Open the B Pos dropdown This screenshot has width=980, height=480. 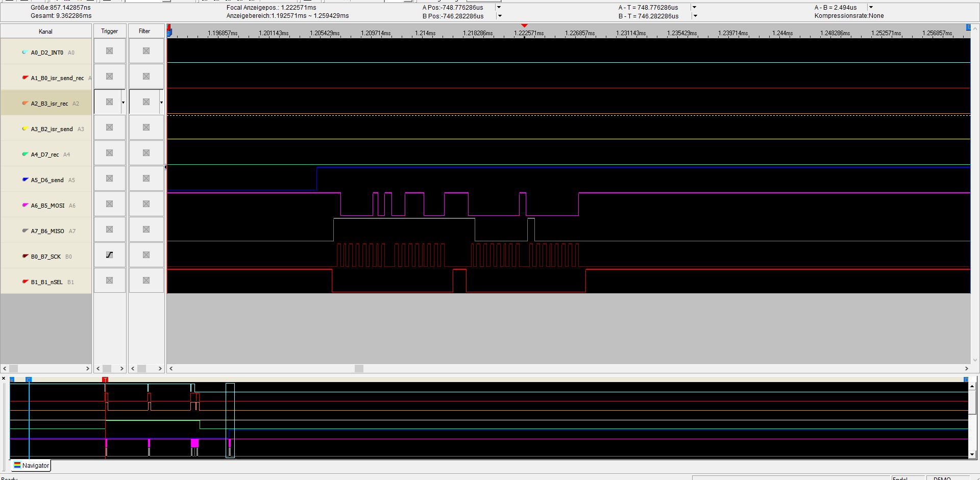(x=500, y=16)
